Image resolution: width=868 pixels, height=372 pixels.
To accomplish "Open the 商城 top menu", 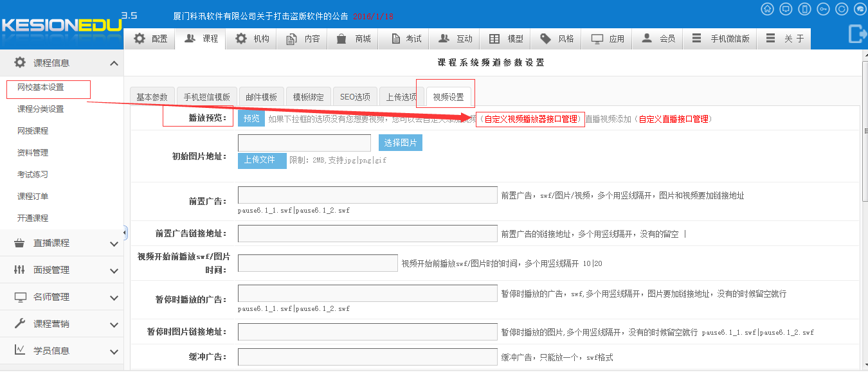I will (354, 39).
